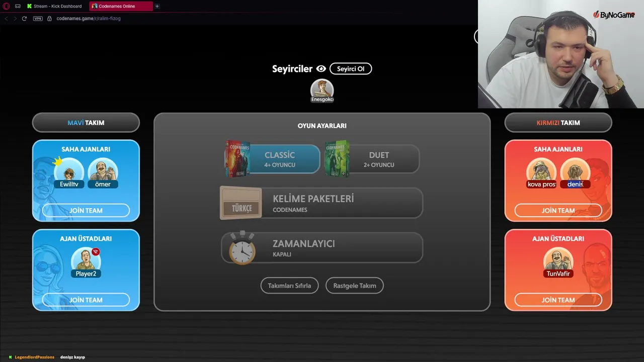The height and width of the screenshot is (362, 644).
Task: Click the MAVİ TAKIM header
Action: pos(86,123)
